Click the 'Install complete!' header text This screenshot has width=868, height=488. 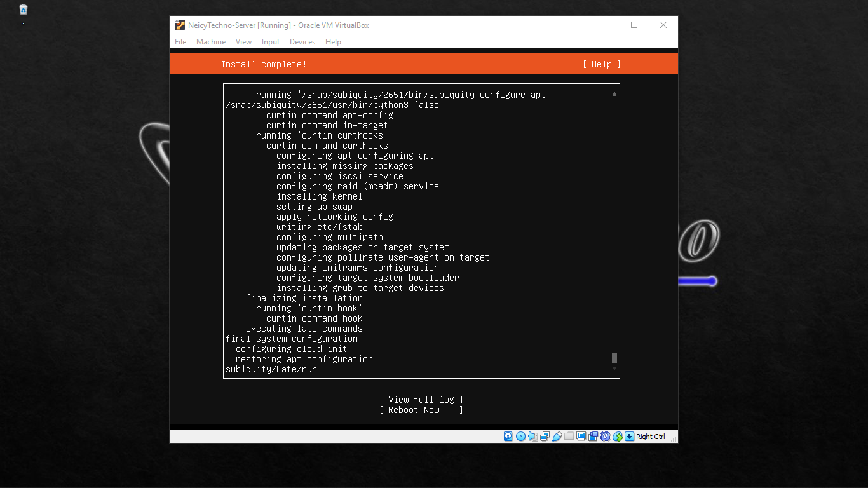[x=264, y=64]
